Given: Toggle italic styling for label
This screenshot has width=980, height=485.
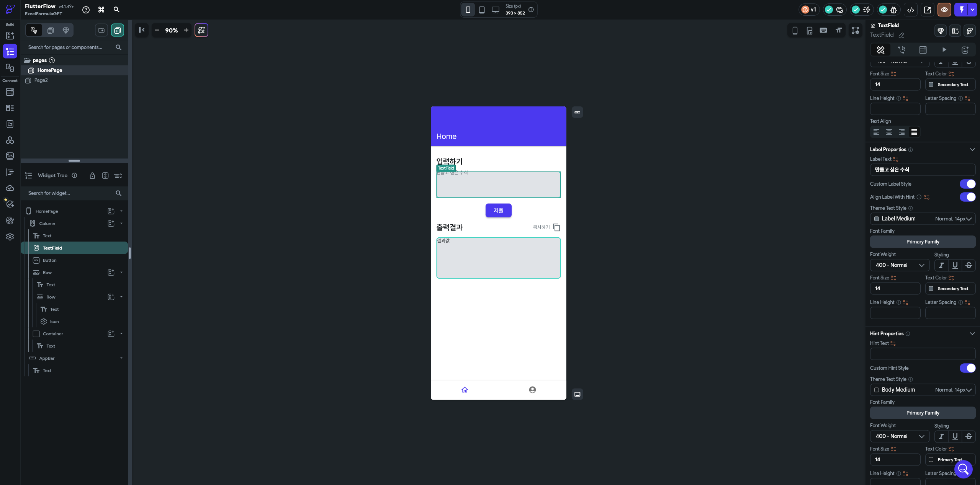Looking at the screenshot, I should pyautogui.click(x=941, y=265).
